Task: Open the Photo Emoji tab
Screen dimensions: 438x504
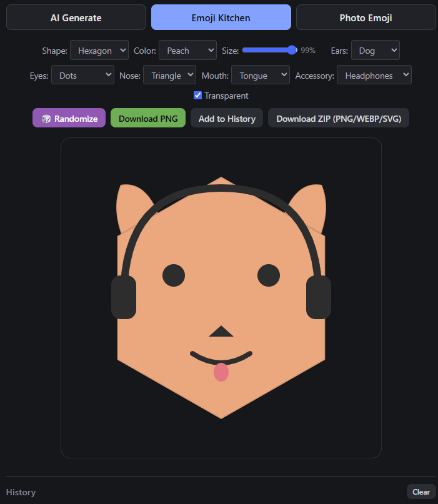Action: point(366,17)
